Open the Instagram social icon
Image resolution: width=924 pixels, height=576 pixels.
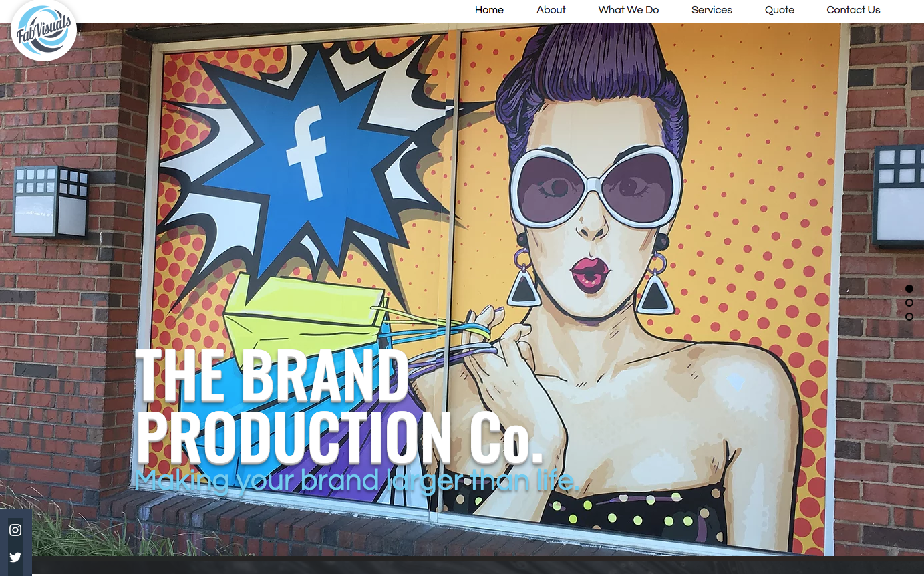coord(15,530)
